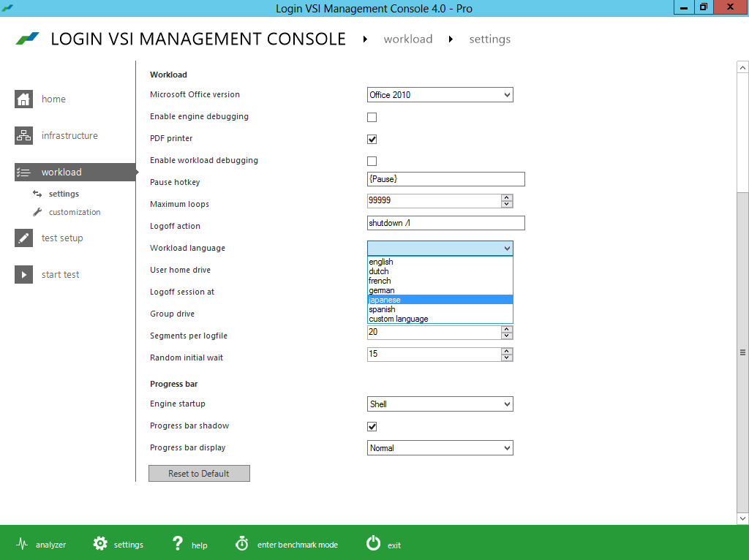Uncheck the PDF printer checkbox
749x560 pixels.
372,139
